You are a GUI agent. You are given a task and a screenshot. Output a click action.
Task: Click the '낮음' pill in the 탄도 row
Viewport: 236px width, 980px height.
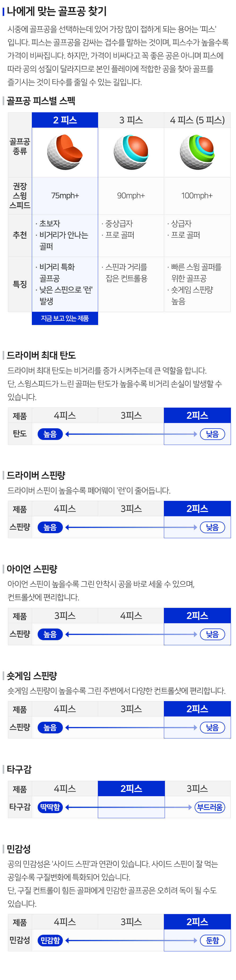pyautogui.click(x=212, y=434)
